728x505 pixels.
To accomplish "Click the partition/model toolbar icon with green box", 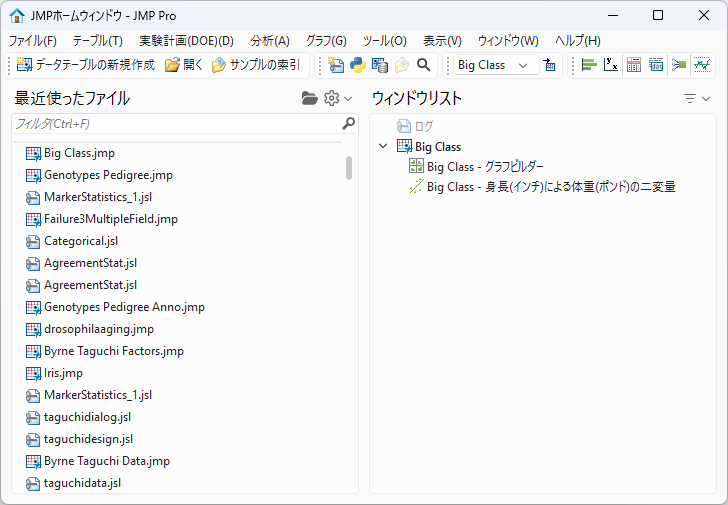I will (x=679, y=65).
